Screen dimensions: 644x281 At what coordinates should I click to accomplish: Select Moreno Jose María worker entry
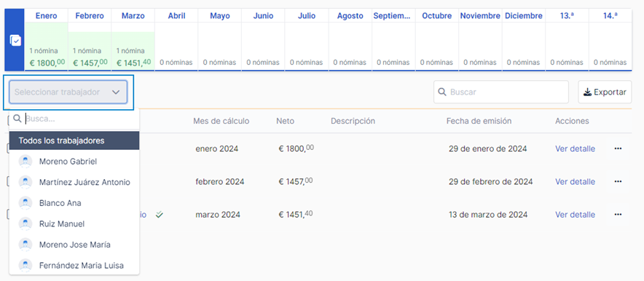(x=74, y=245)
